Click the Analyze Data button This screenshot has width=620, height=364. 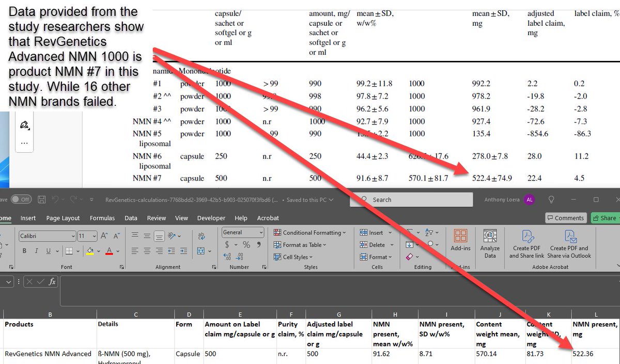coord(490,243)
